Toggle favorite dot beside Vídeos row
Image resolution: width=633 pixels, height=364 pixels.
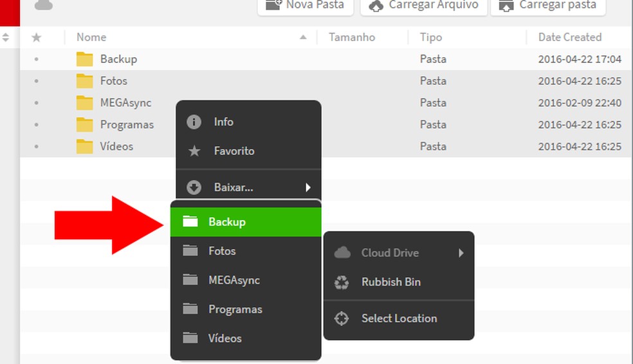(36, 147)
